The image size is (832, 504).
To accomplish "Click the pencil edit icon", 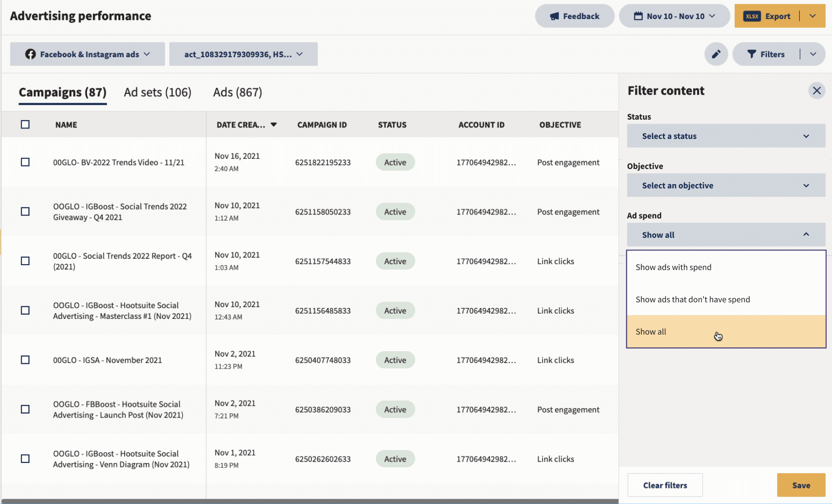I will coord(716,54).
